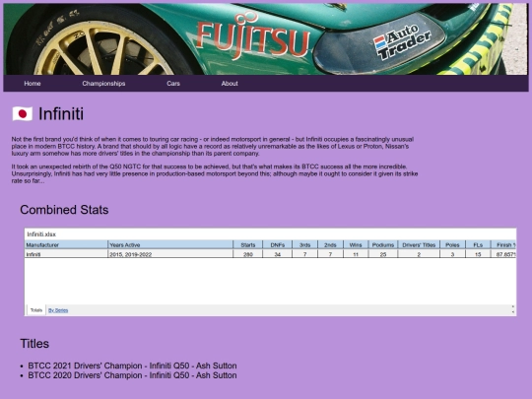Image resolution: width=532 pixels, height=399 pixels.
Task: Click the Drivers' Titles column header
Action: tap(419, 244)
